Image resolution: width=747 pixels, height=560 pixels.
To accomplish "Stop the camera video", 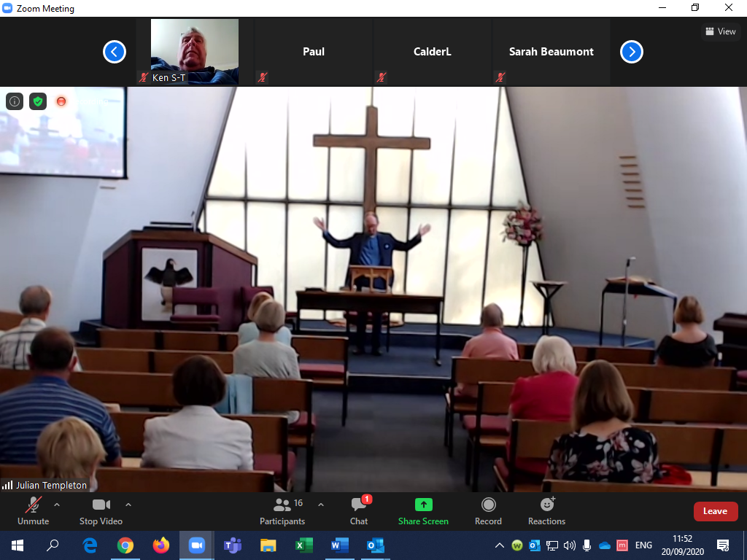I will 101,510.
